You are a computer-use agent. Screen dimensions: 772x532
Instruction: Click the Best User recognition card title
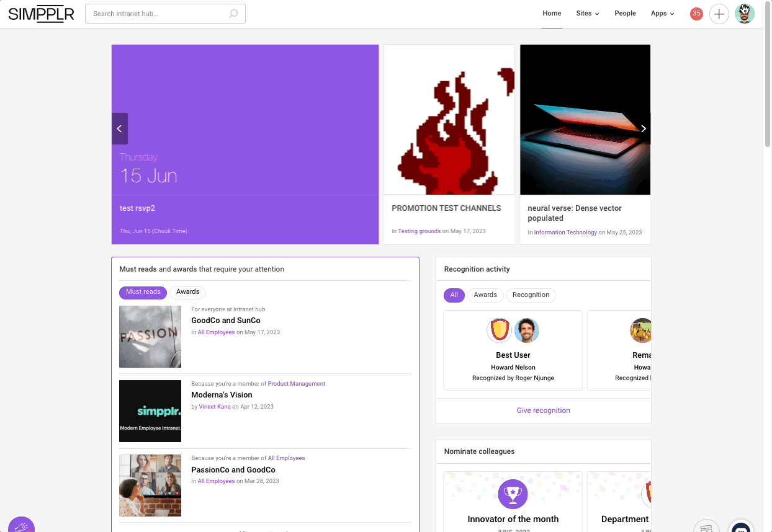point(513,355)
